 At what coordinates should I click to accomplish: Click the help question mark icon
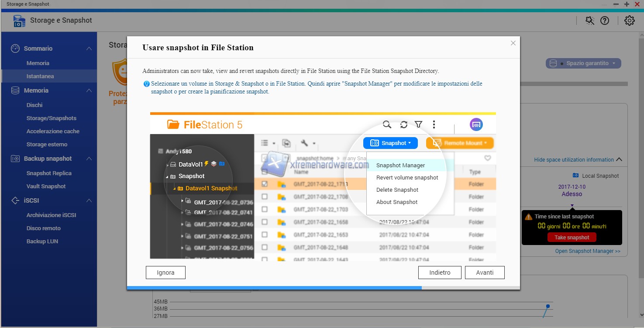[604, 21]
